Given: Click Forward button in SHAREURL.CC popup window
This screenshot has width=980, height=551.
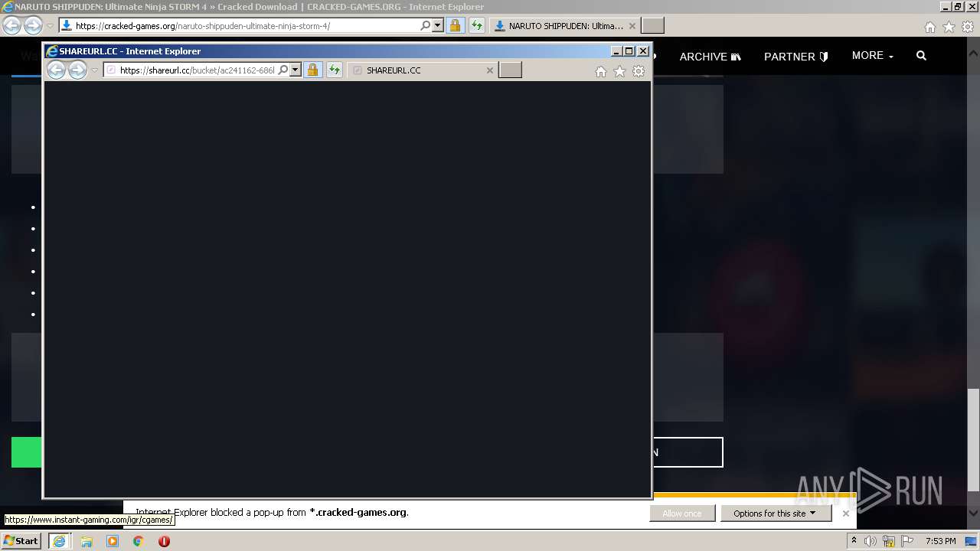Looking at the screenshot, I should click(77, 70).
